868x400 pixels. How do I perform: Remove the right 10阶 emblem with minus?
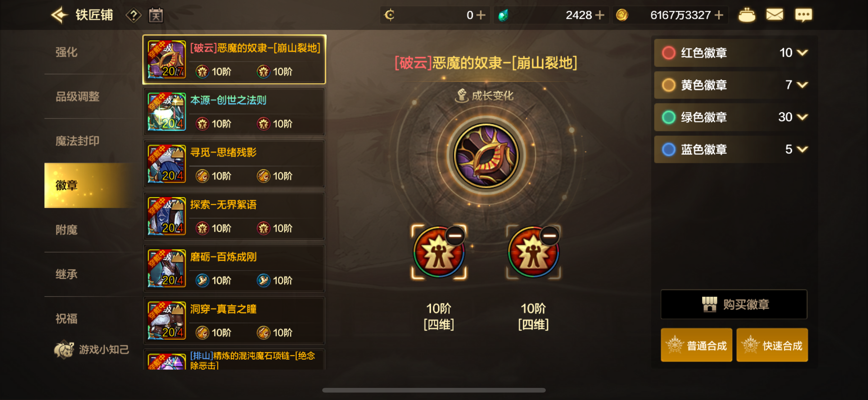(x=549, y=235)
